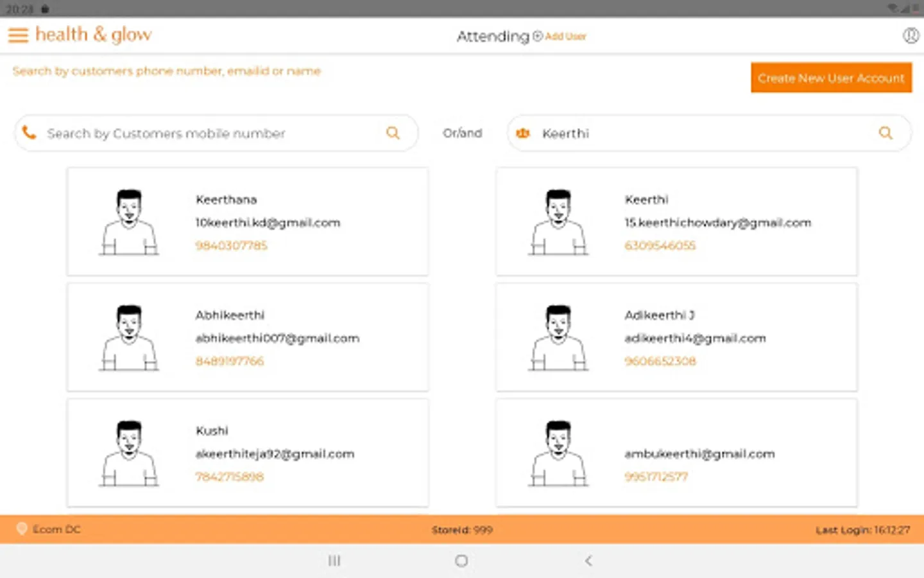This screenshot has width=924, height=578.
Task: Select phone number 9840307785
Action: tap(232, 245)
